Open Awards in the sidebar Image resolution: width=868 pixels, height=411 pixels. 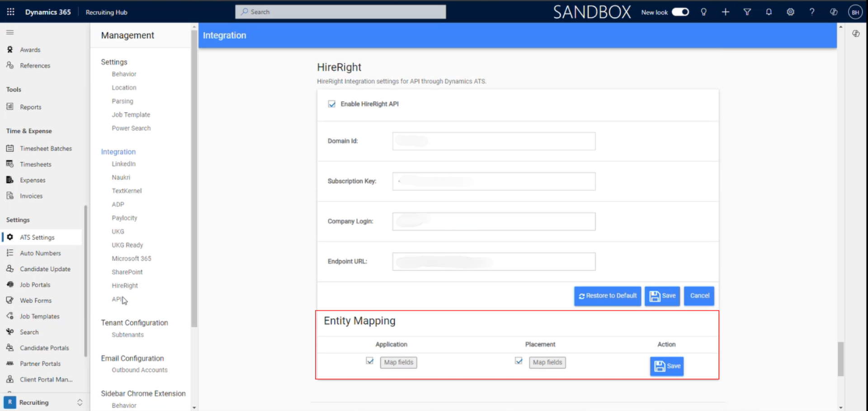pos(30,50)
